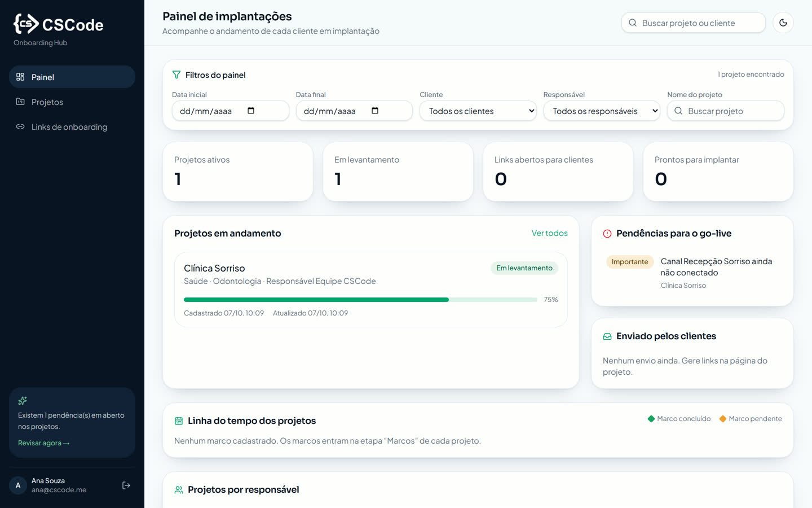Click the funnel icon beside Filtros do painel
The width and height of the screenshot is (812, 508).
pyautogui.click(x=176, y=75)
